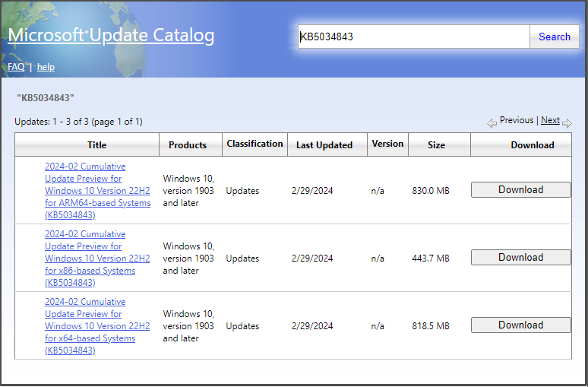This screenshot has height=387, width=588.
Task: Select the Products cell in x86 row
Action: 188,259
